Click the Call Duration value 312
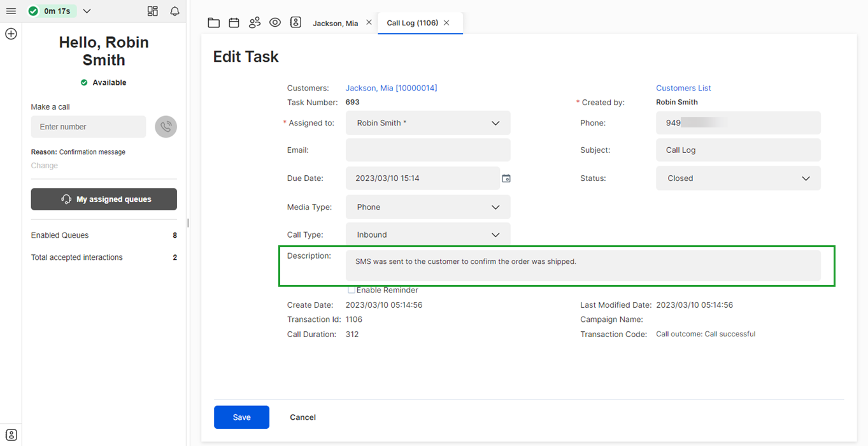 pyautogui.click(x=352, y=334)
